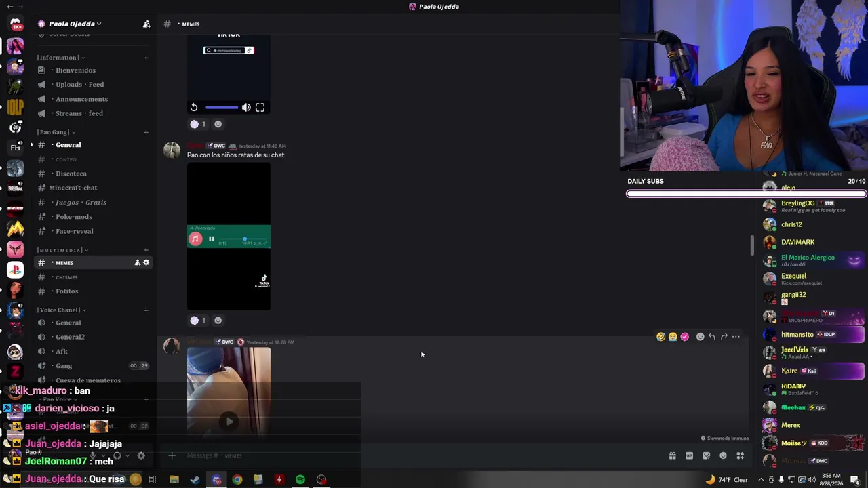Focus the Message #MEMES input field
The height and width of the screenshot is (488, 868).
(x=420, y=455)
